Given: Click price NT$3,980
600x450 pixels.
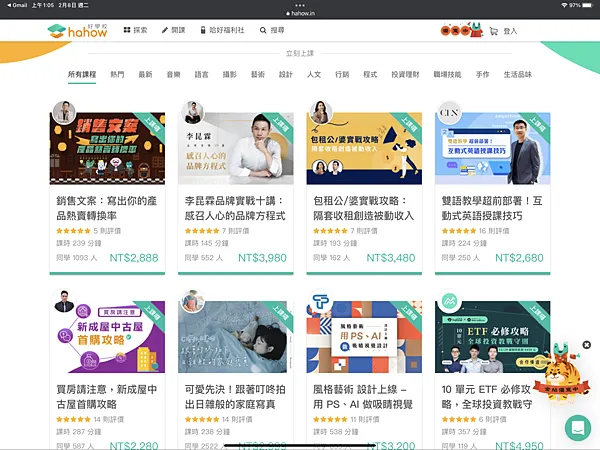Looking at the screenshot, I should click(x=262, y=258).
